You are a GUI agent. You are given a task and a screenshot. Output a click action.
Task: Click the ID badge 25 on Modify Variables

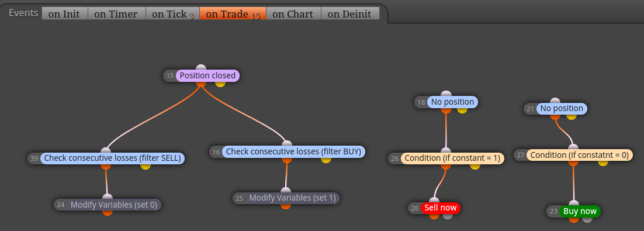pos(240,198)
